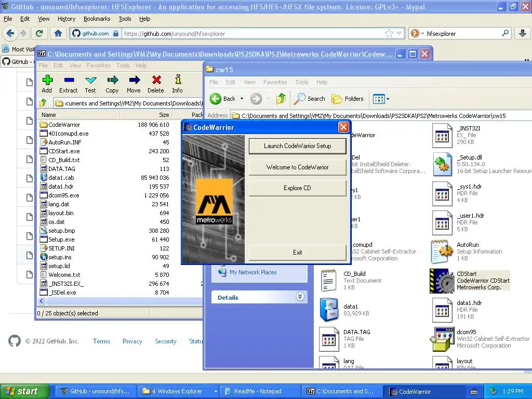Open My Network Places link
Viewport: 532px width, 399px height.
pyautogui.click(x=253, y=272)
